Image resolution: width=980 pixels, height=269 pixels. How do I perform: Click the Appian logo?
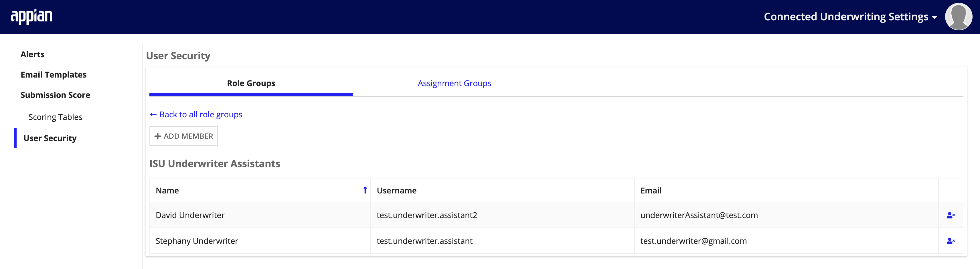tap(31, 17)
